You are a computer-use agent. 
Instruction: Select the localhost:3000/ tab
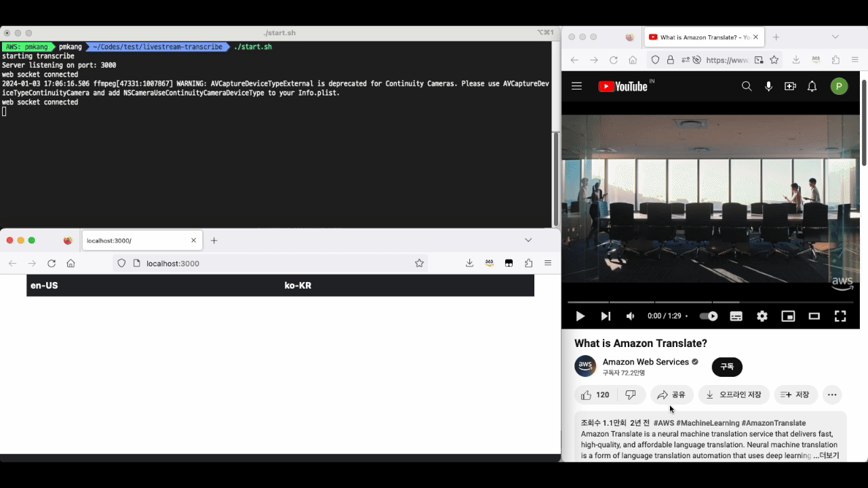click(x=142, y=241)
